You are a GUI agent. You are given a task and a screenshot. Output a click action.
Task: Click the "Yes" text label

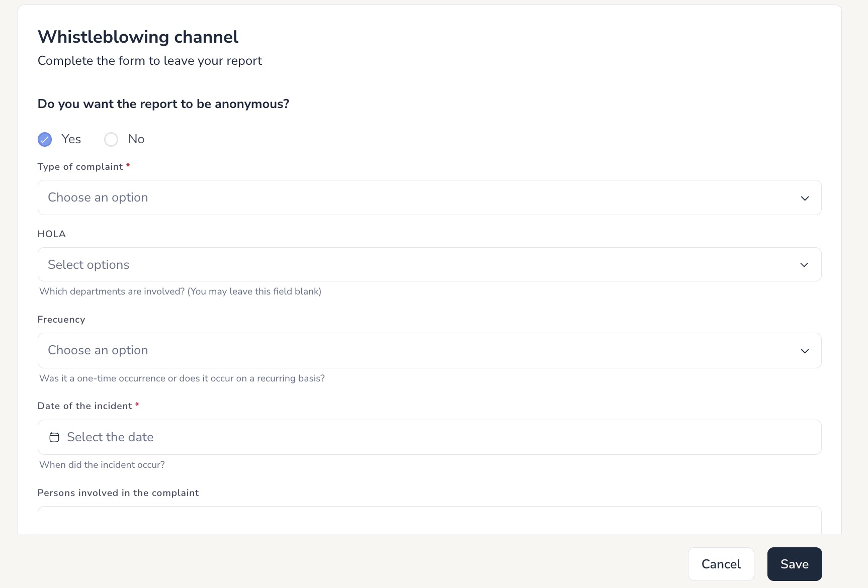pos(71,139)
